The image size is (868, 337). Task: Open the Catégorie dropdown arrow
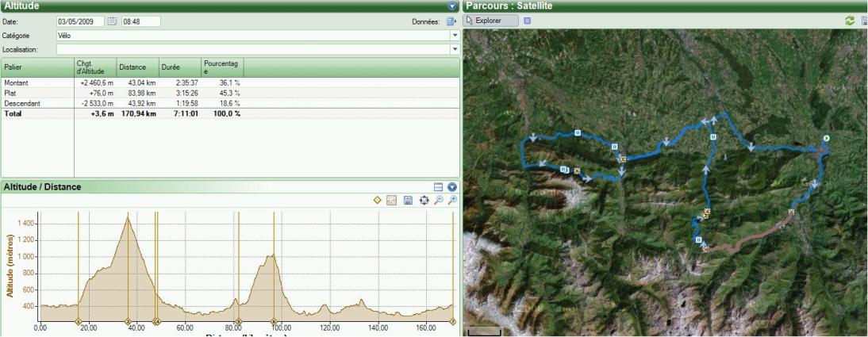point(455,35)
